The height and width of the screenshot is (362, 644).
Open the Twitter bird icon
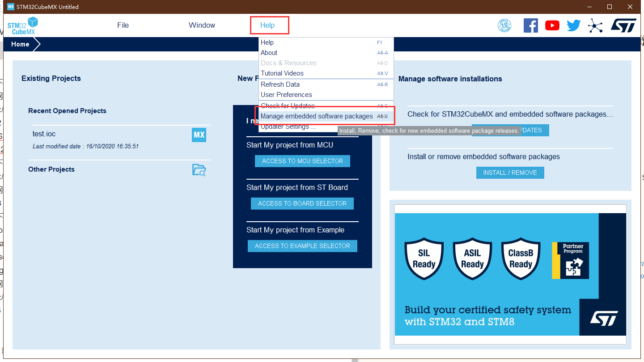(x=573, y=25)
